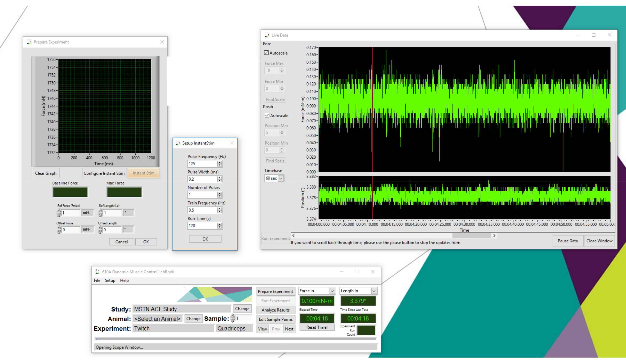Open the Timebase 60 sec dropdown

[281, 178]
